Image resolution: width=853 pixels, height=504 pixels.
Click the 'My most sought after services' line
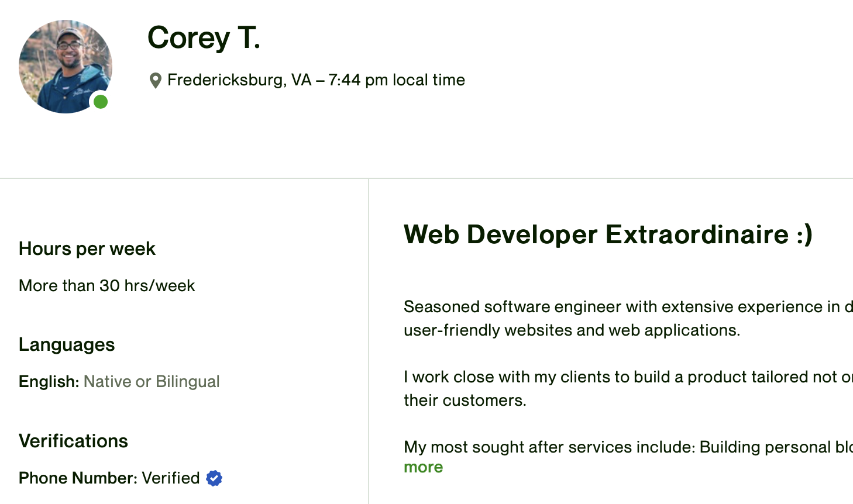628,447
